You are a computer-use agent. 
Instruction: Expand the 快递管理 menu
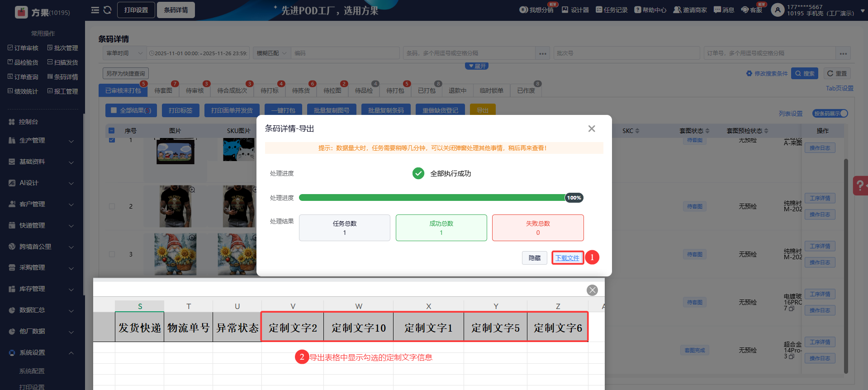pos(42,226)
